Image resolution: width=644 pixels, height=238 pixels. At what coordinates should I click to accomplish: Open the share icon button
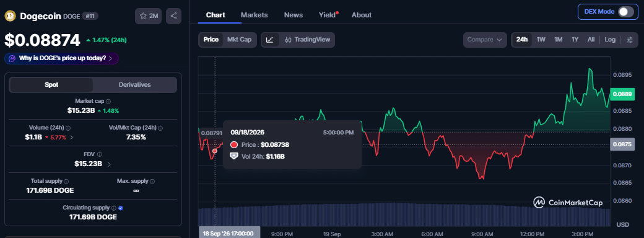coord(174,16)
